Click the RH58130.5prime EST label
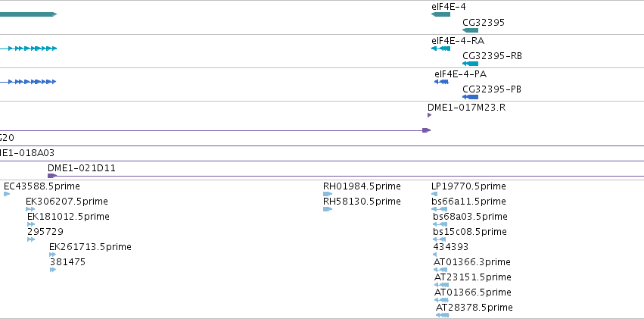The width and height of the screenshot is (644, 319). point(362,202)
